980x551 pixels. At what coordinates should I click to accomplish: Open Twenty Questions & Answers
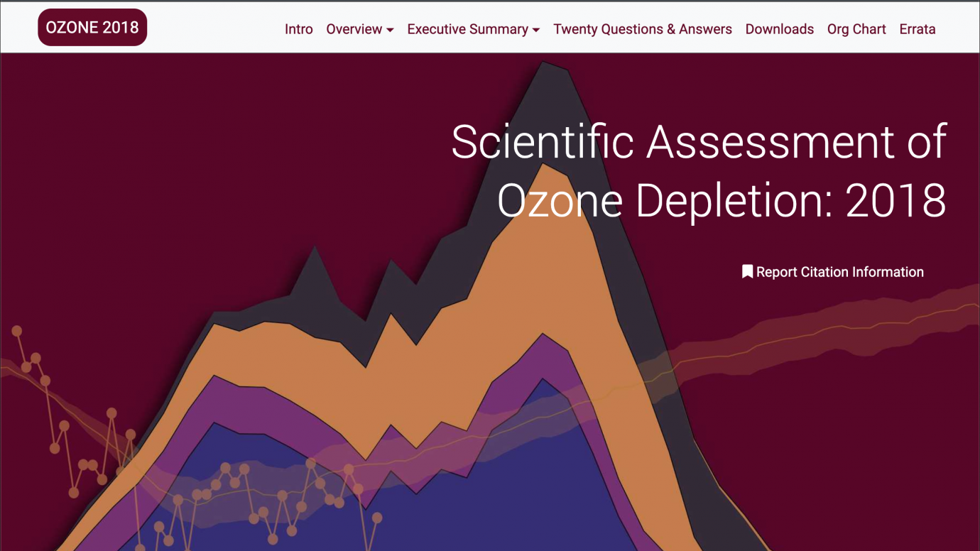pos(643,29)
